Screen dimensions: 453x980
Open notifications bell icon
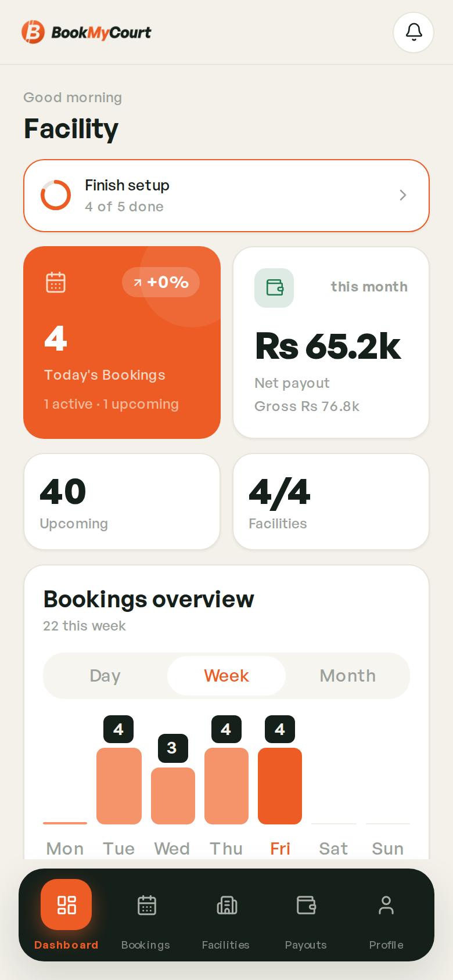414,33
